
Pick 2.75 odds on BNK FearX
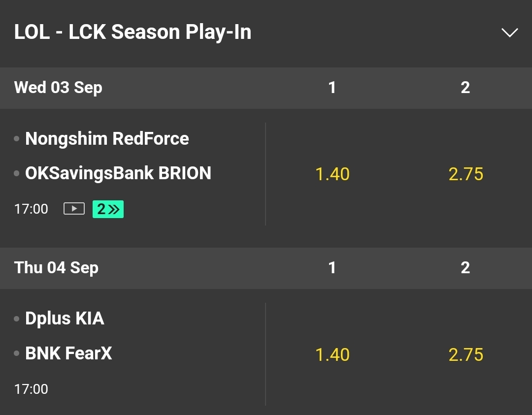click(x=465, y=354)
